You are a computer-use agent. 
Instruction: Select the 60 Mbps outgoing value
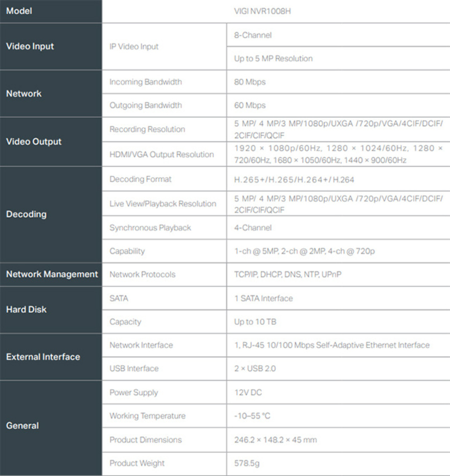click(250, 105)
